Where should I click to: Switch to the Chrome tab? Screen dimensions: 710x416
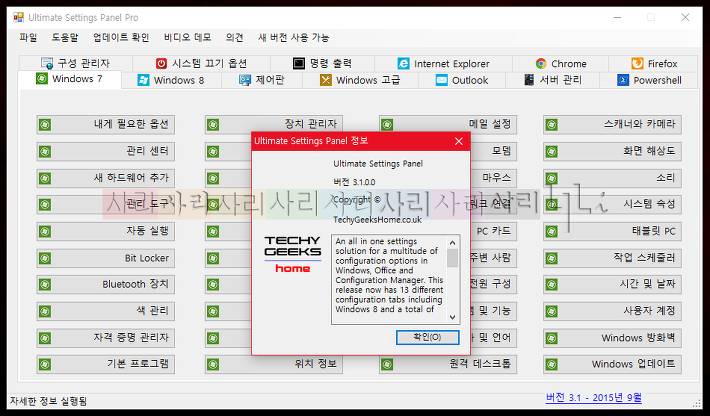561,63
